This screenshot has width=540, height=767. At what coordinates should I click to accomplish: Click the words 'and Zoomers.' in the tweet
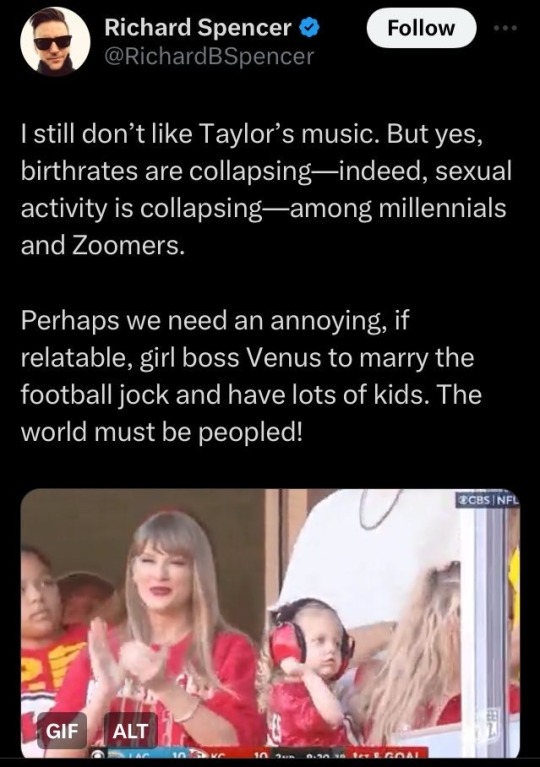103,246
